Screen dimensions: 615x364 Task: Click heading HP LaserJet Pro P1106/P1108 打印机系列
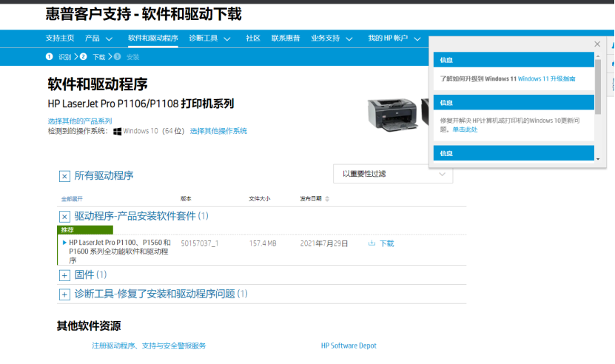coord(141,104)
